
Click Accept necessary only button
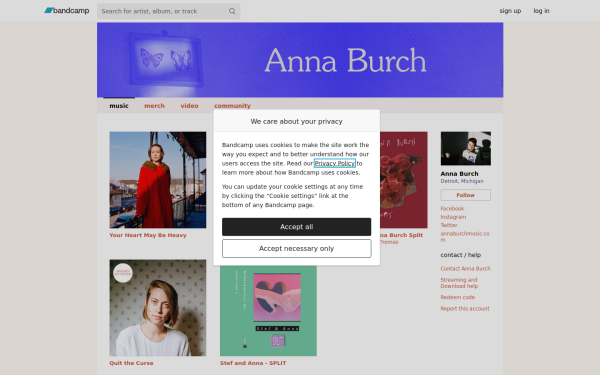(x=297, y=249)
